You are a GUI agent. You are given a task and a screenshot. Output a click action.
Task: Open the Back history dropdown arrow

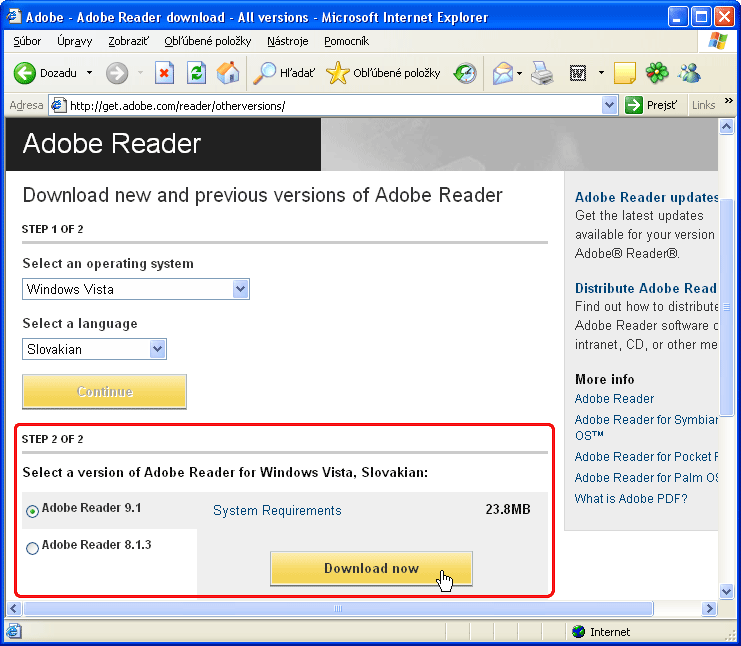pyautogui.click(x=89, y=73)
